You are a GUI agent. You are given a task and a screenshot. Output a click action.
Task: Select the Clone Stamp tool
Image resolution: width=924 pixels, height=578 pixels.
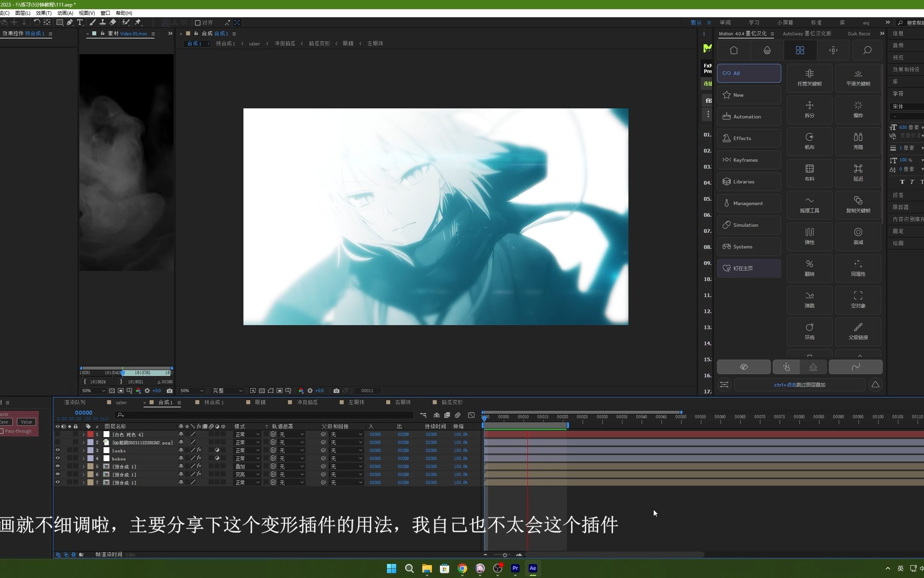103,23
